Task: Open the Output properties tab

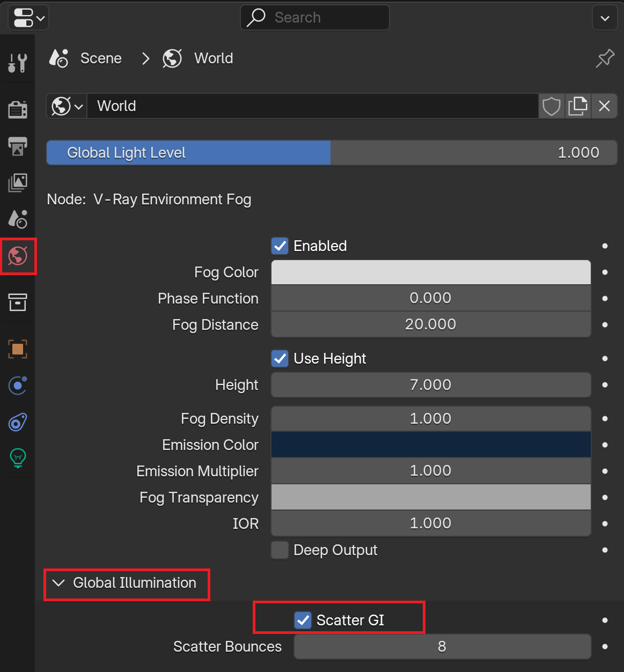Action: (18, 146)
